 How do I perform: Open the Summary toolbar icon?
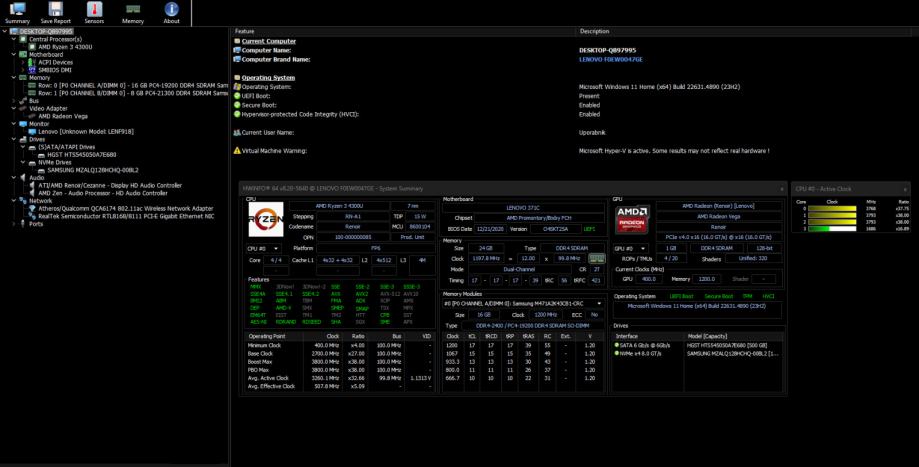click(17, 12)
